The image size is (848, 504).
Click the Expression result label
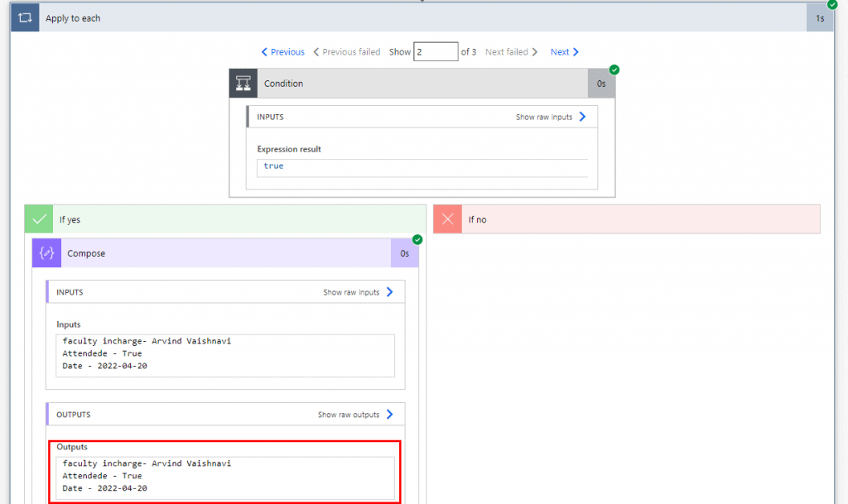289,149
